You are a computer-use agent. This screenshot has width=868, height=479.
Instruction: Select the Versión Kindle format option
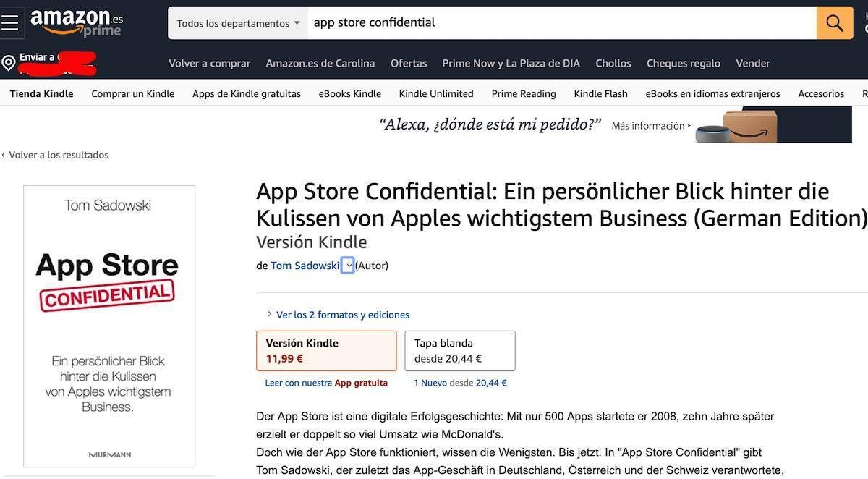pos(326,350)
